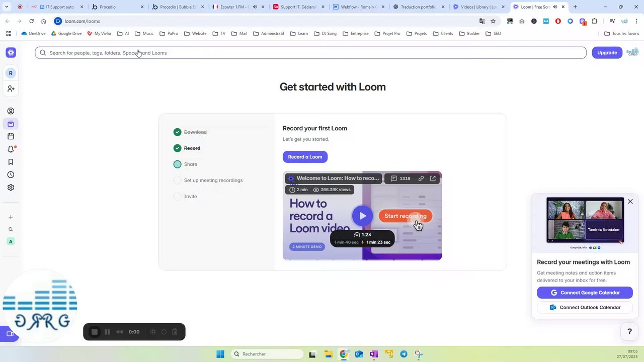Open the bookmark Watch Later icon
The width and height of the screenshot is (644, 362).
(11, 162)
